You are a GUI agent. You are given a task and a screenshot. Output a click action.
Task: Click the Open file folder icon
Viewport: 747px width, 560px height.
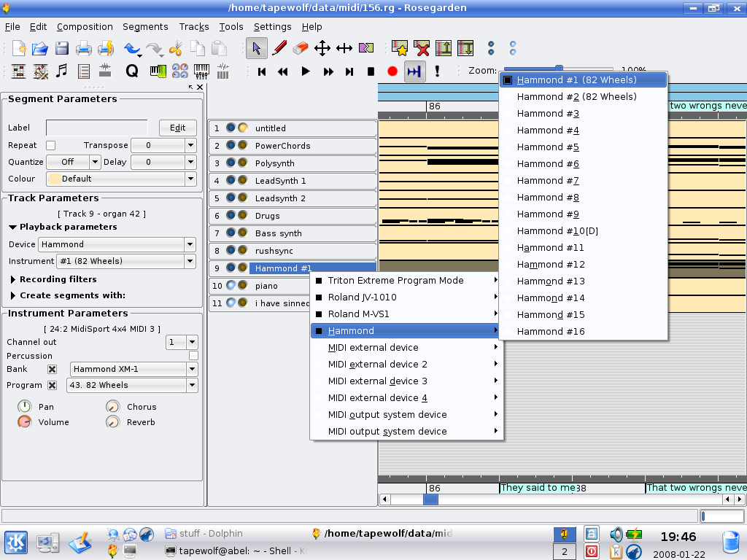(x=40, y=48)
